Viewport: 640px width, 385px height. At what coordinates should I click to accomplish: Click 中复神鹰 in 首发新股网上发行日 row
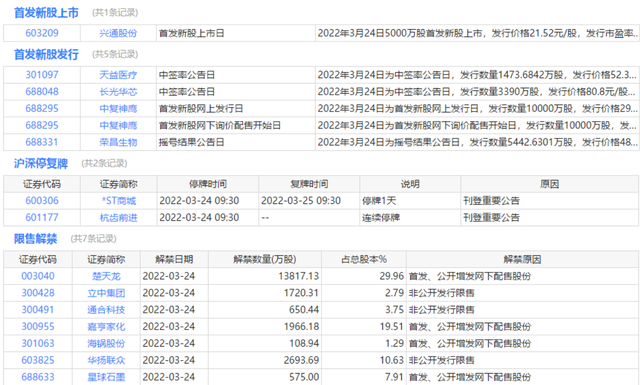point(118,109)
